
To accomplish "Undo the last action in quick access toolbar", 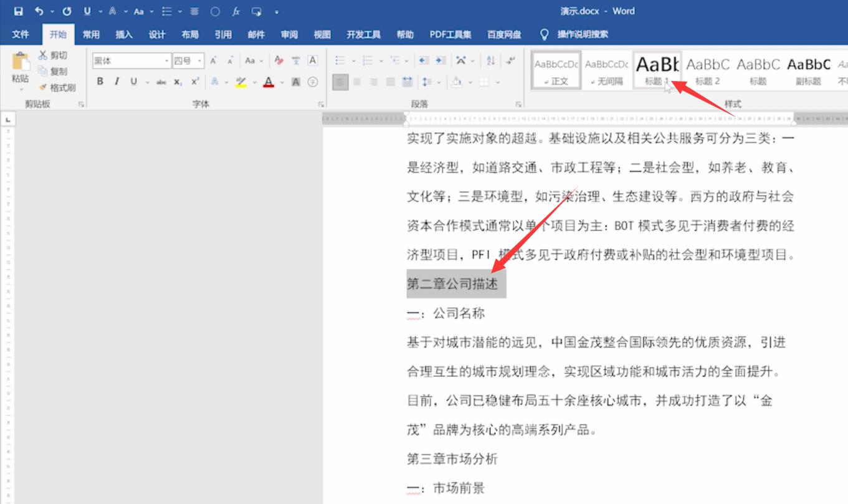I will [40, 11].
